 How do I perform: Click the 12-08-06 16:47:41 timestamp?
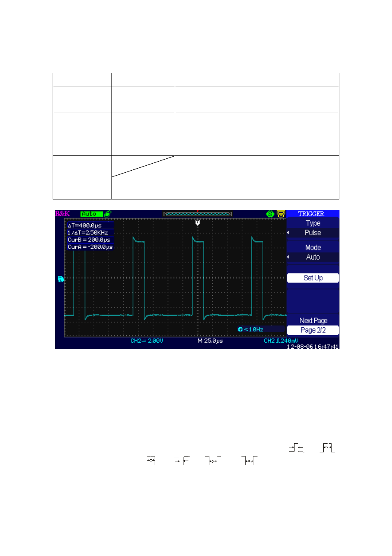point(313,346)
